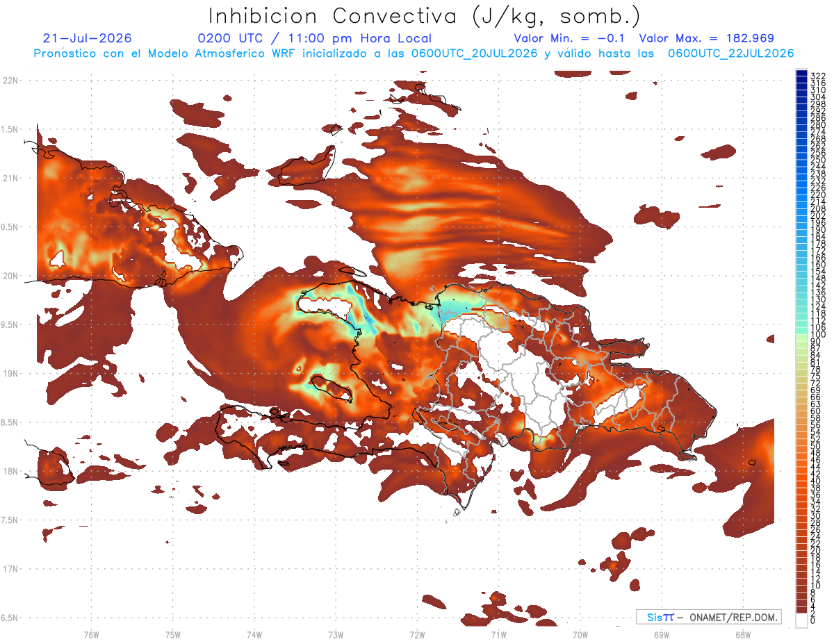Viewport: 834px width, 644px height.
Task: Click the '40' colorbar value label
Action: pos(816,481)
